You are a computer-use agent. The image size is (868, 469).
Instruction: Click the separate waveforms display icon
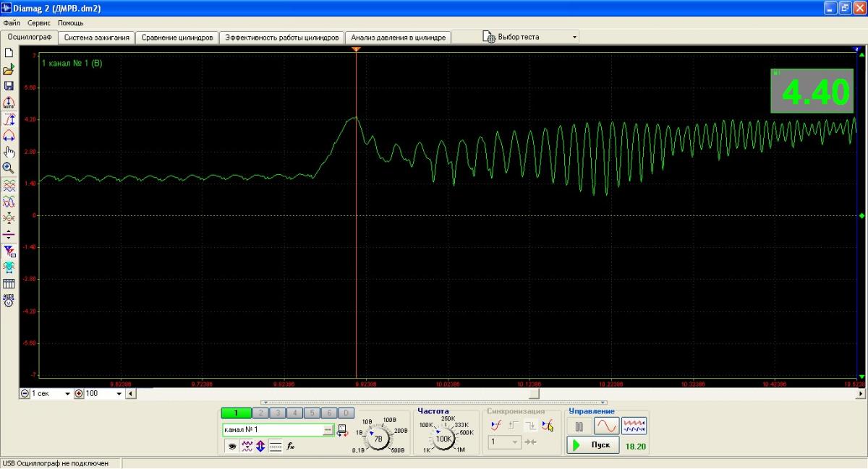point(9,185)
